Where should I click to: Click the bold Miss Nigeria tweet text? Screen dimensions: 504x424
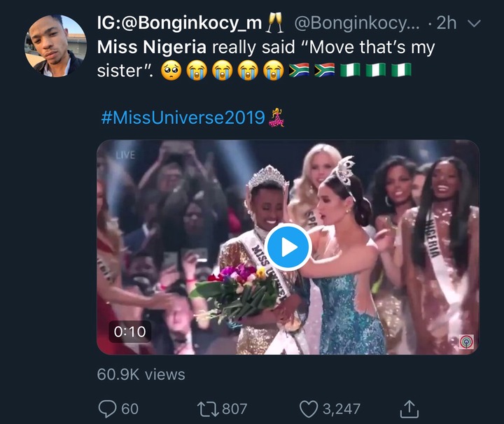151,48
